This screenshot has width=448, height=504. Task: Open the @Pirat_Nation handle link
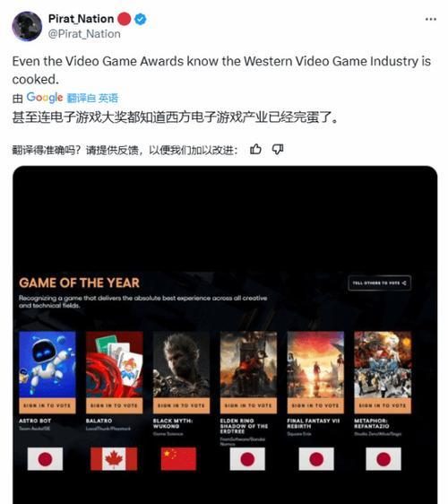(x=84, y=34)
